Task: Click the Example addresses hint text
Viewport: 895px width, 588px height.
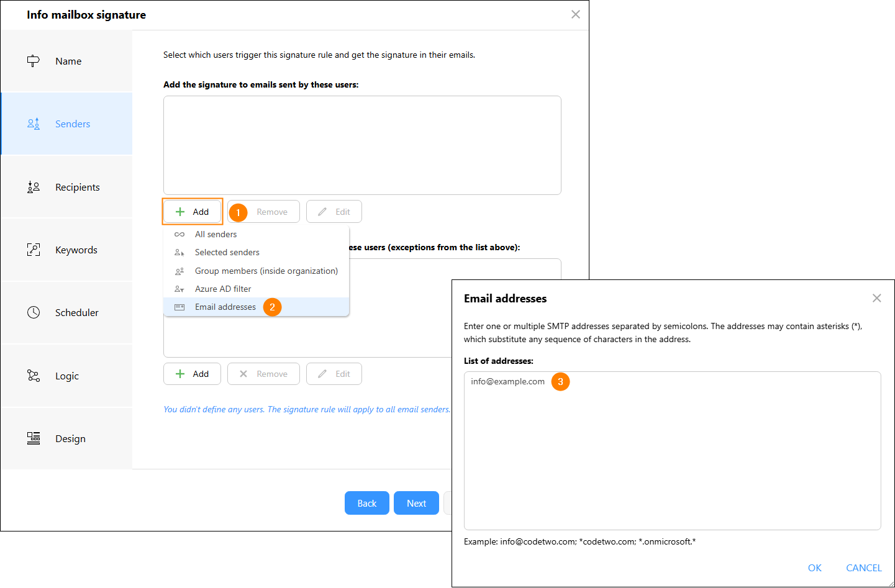Action: (579, 541)
